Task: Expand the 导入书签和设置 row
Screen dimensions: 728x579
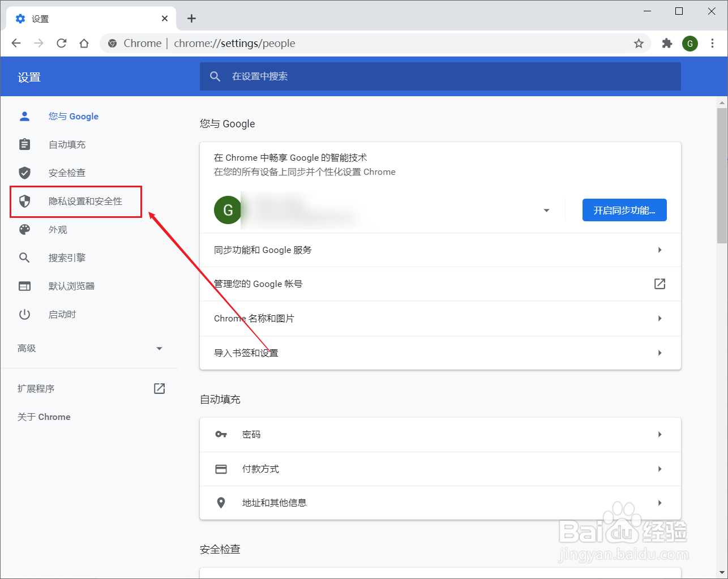Action: 660,352
